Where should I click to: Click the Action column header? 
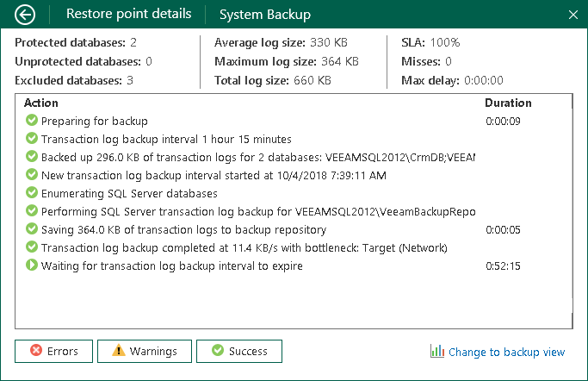tap(41, 103)
